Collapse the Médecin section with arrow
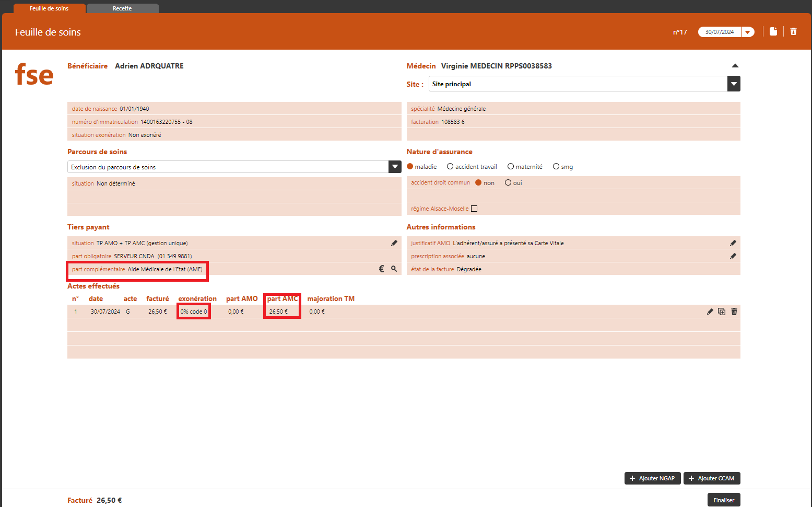This screenshot has width=812, height=507. tap(735, 66)
